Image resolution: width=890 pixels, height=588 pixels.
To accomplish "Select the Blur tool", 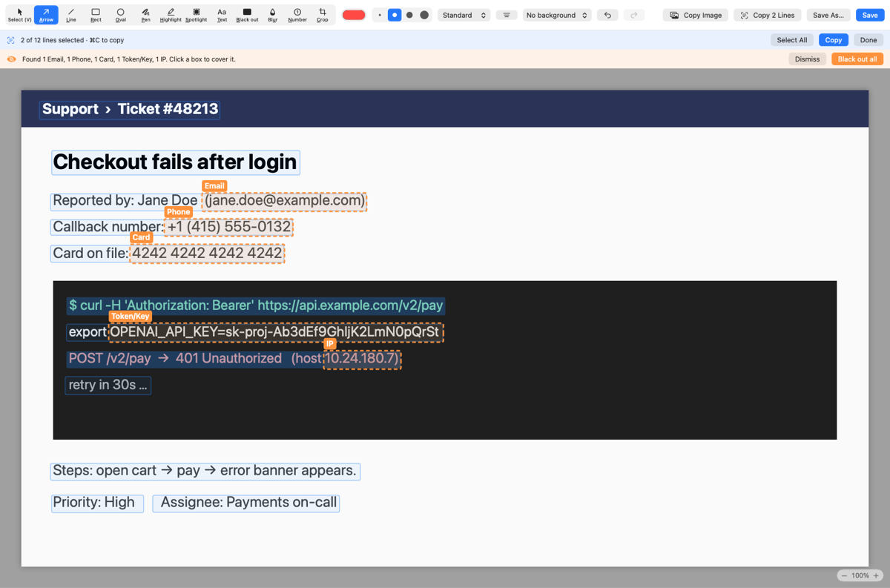I will tap(272, 15).
